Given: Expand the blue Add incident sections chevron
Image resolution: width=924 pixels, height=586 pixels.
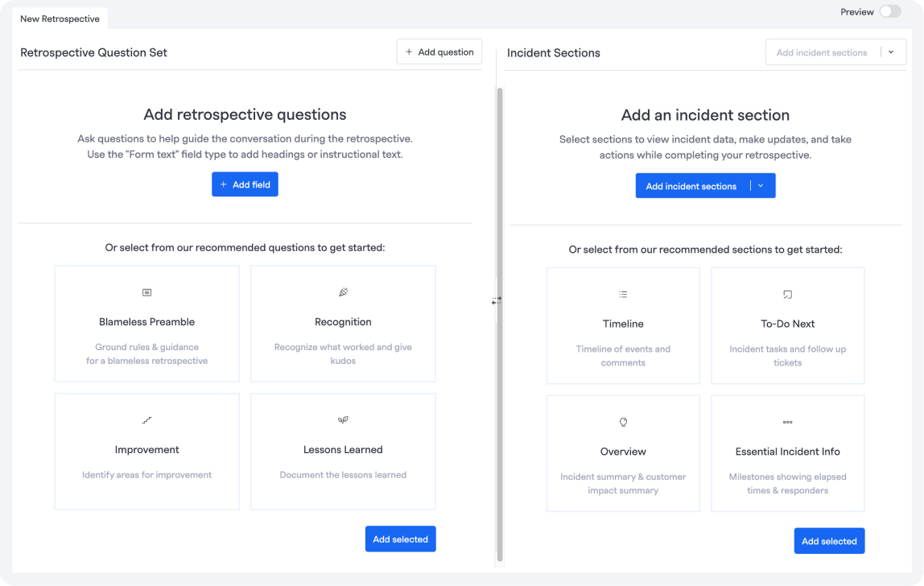Looking at the screenshot, I should pos(761,186).
